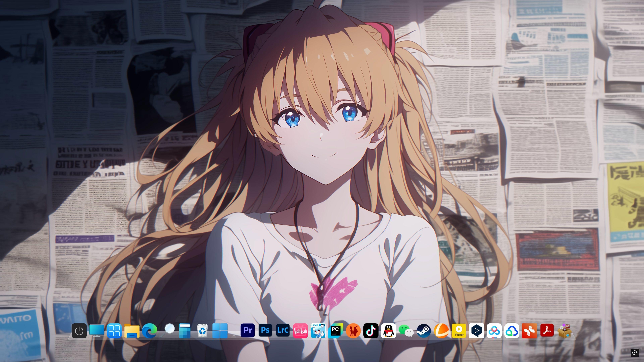Launch Steam from the dock

424,331
